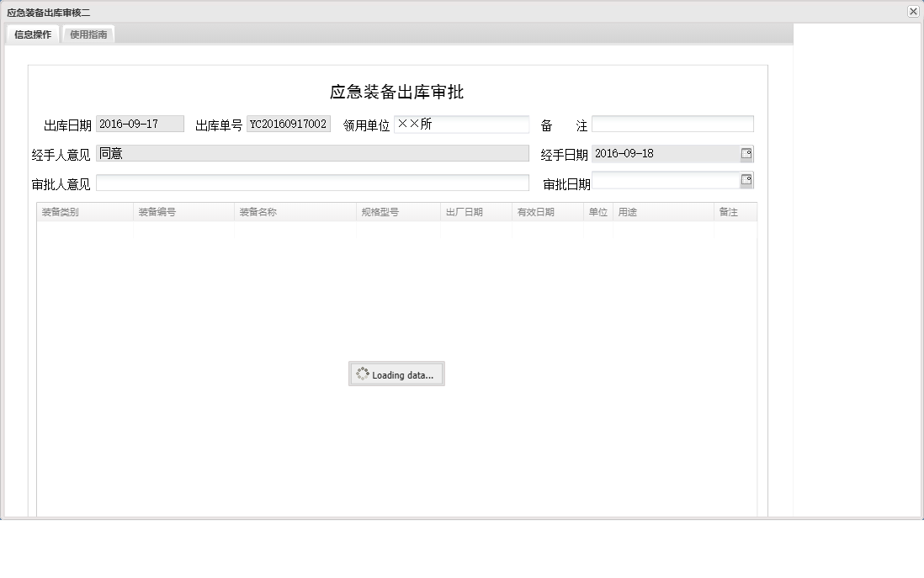Switch to the 使用指南 tab
The image size is (924, 578).
pyautogui.click(x=88, y=34)
